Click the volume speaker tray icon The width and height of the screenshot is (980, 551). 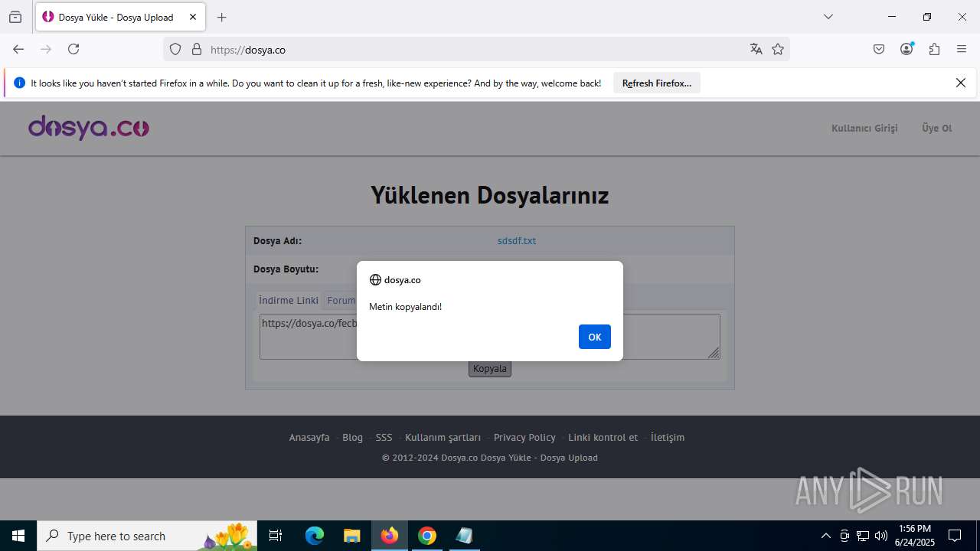881,536
